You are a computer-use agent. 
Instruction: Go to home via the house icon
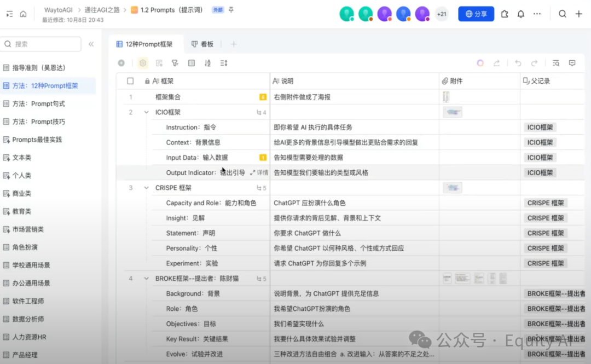pyautogui.click(x=23, y=14)
